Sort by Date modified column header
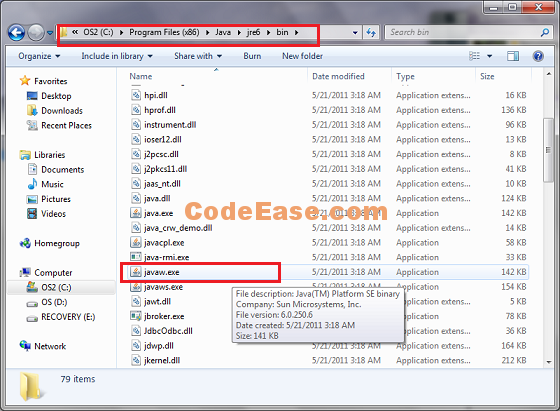The height and width of the screenshot is (411, 560). [338, 76]
